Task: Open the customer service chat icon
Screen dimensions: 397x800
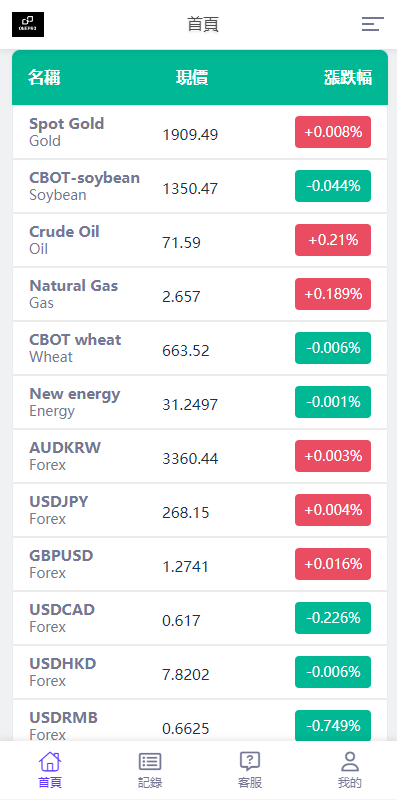Action: [x=250, y=761]
